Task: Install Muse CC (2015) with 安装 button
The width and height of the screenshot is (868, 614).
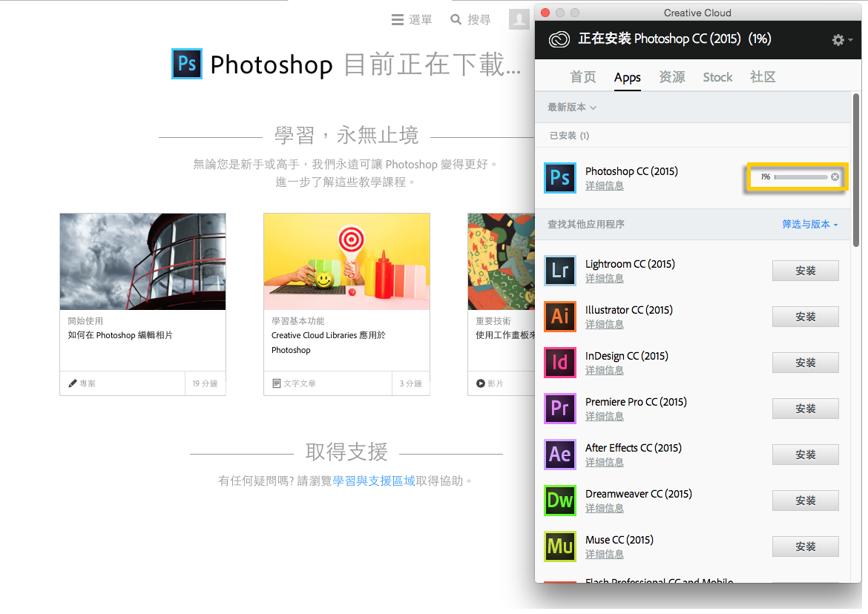Action: [806, 546]
